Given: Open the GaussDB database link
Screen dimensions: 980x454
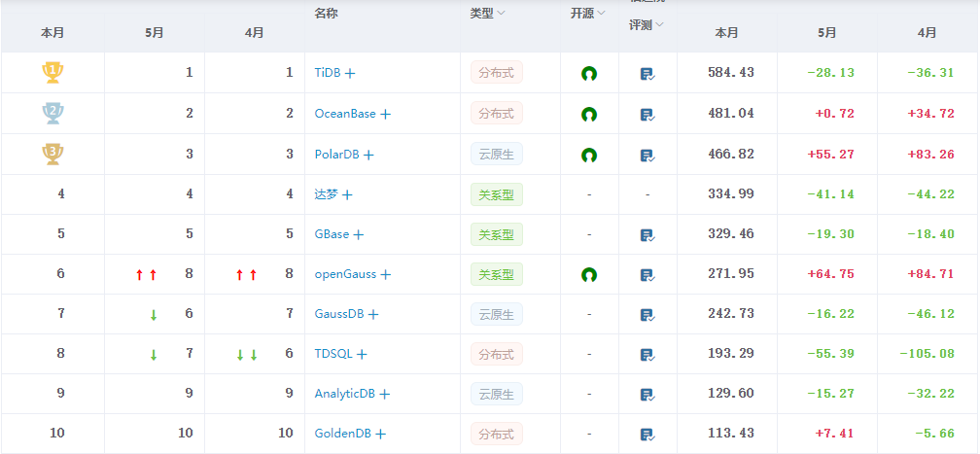Looking at the screenshot, I should tap(339, 314).
